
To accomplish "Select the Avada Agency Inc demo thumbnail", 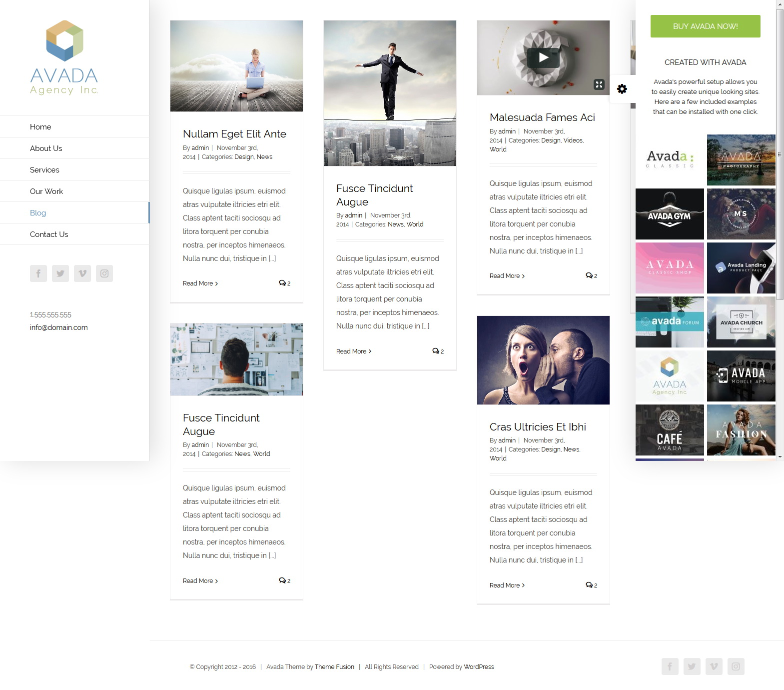I will 670,376.
